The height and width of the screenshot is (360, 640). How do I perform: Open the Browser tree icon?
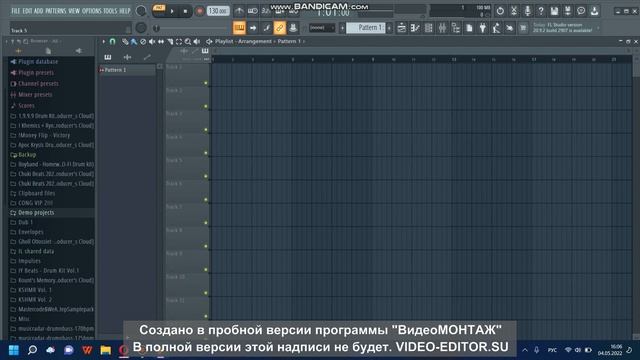point(456,28)
